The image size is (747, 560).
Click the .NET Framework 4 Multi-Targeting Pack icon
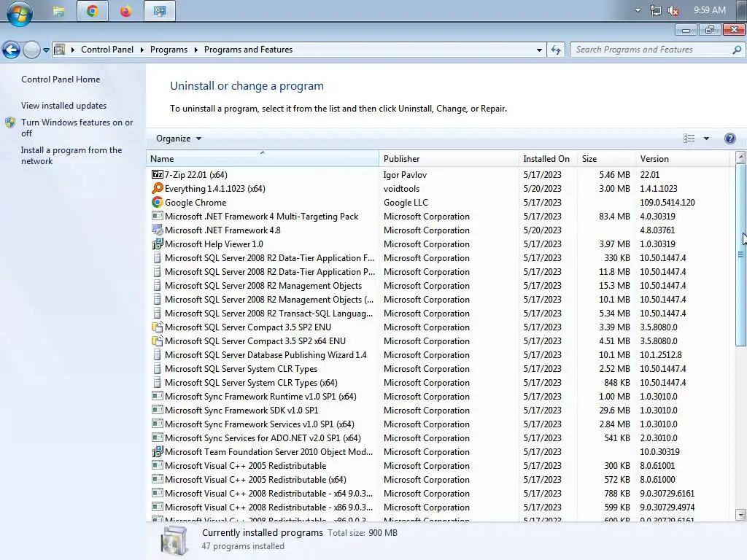[x=158, y=216]
